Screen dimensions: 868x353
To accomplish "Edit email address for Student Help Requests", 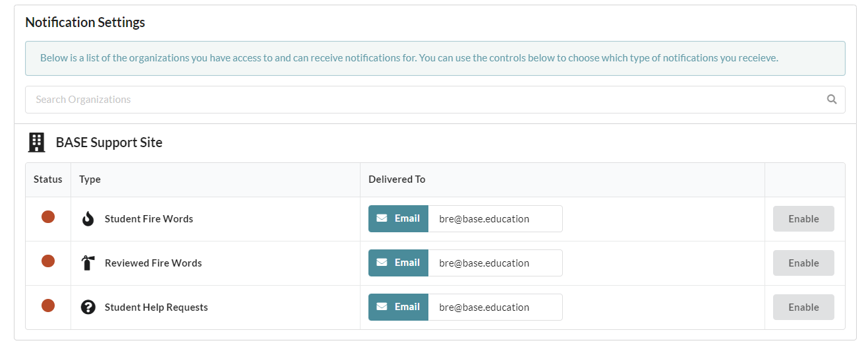I will point(495,307).
